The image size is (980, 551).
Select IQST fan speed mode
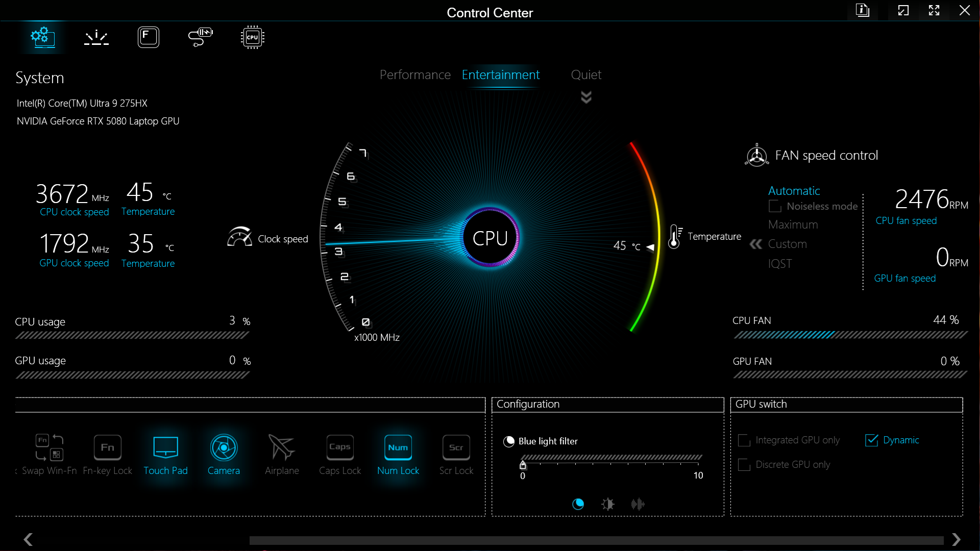pos(780,264)
